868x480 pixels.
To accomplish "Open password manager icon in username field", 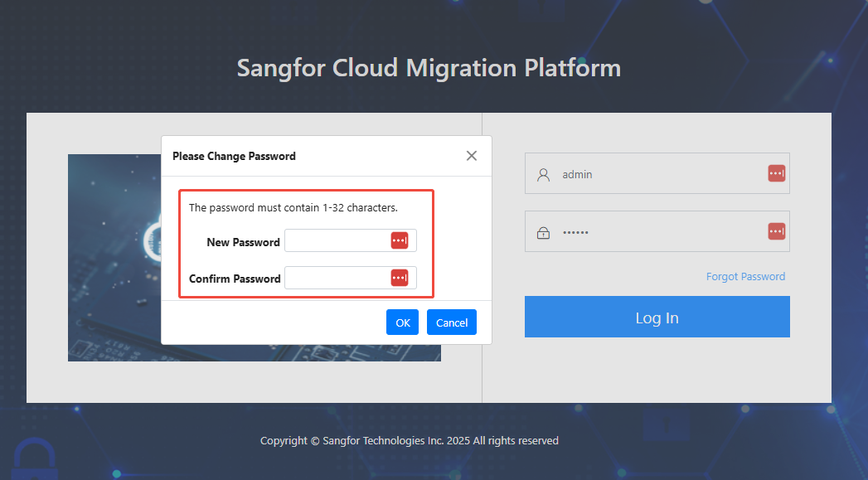I will [777, 173].
